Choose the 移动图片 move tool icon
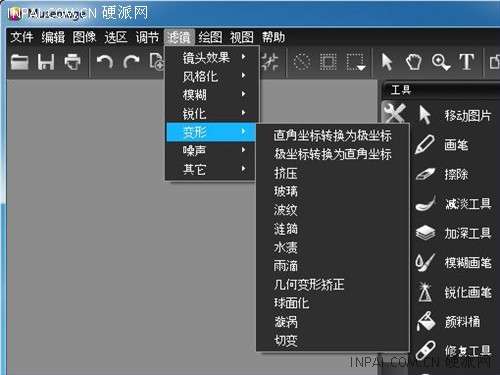 pyautogui.click(x=425, y=115)
